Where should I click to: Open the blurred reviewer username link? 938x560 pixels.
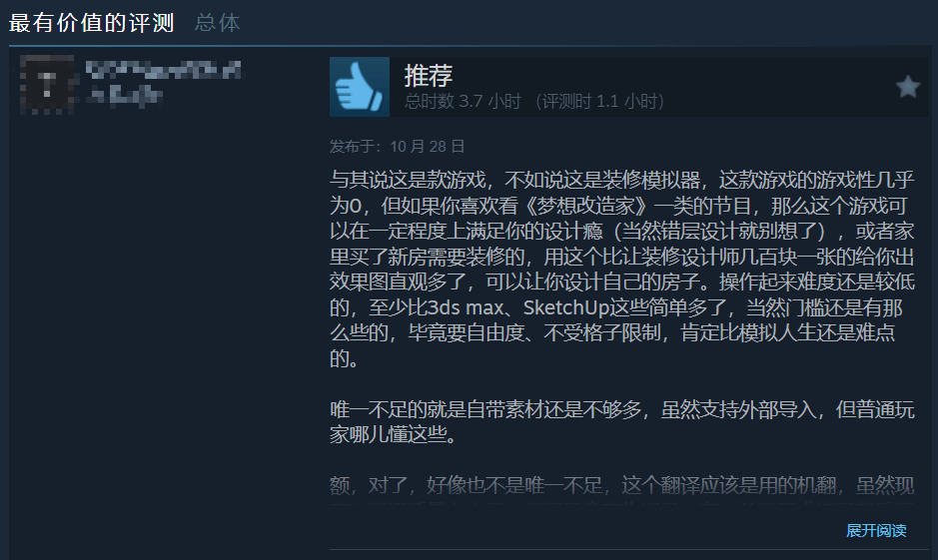[163, 70]
